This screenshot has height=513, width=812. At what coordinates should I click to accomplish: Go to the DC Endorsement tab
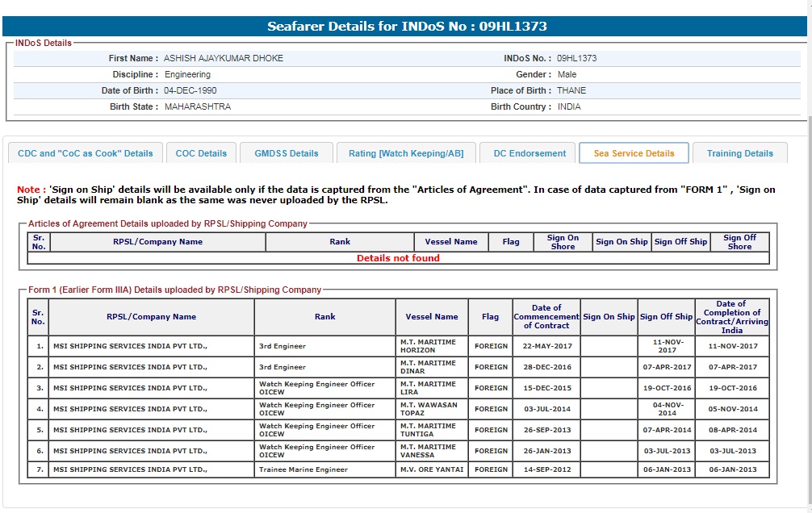(529, 153)
